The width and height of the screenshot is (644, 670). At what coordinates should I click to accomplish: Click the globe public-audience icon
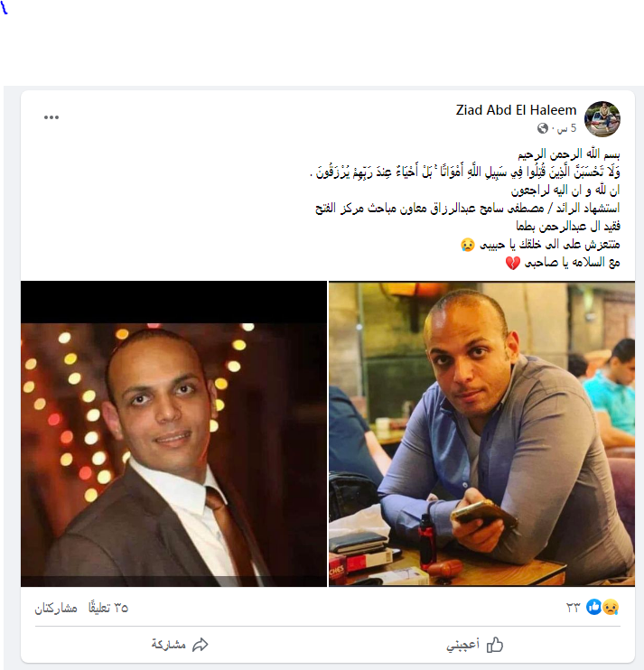click(x=543, y=128)
